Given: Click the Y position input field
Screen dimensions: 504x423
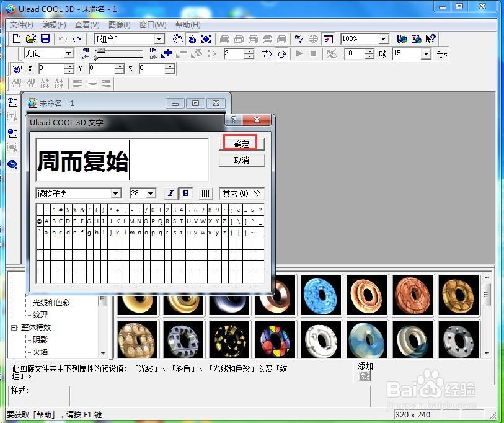Looking at the screenshot, I should 103,68.
